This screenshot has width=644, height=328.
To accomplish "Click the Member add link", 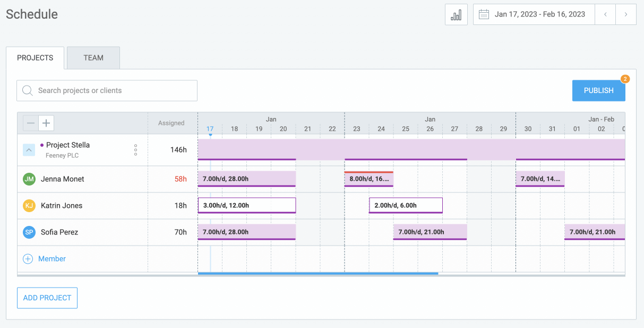I will (52, 259).
